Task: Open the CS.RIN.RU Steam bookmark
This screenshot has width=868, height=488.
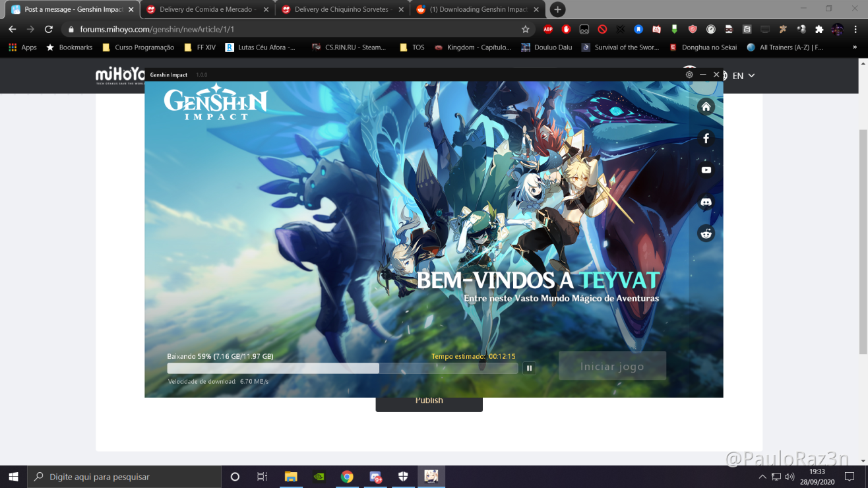Action: point(349,47)
